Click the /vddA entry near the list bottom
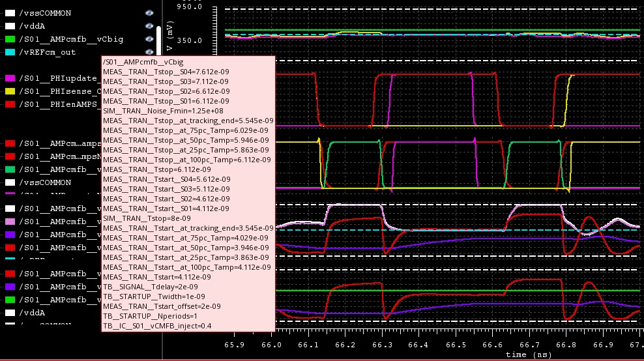Screen dimensions: 644x361 [33, 313]
